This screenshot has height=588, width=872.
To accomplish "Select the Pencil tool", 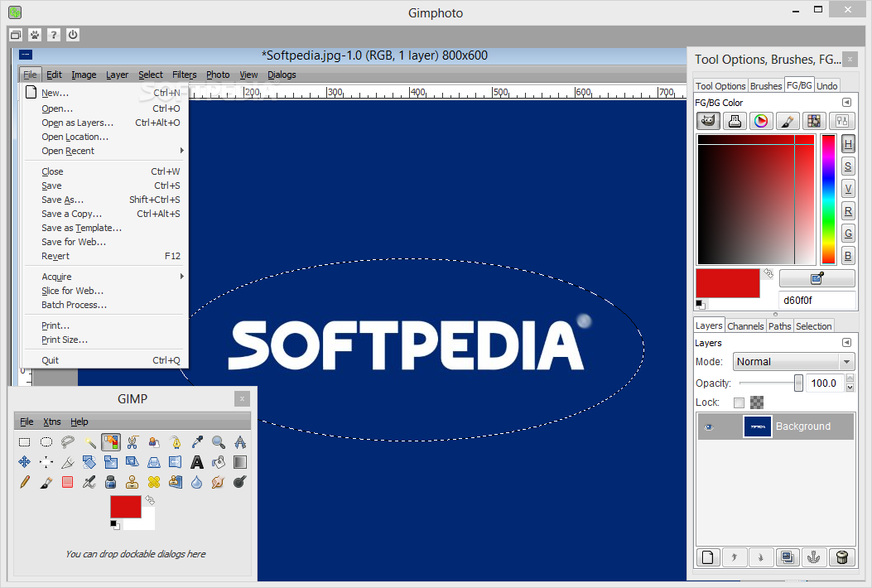I will click(x=25, y=482).
